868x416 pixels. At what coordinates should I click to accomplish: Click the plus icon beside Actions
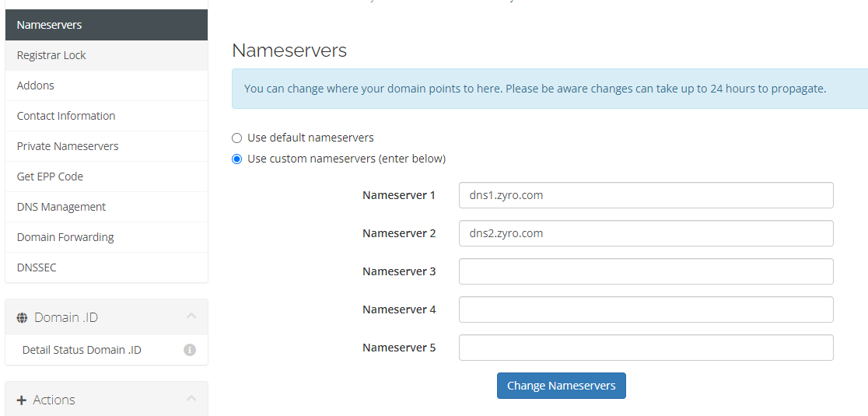[22, 400]
